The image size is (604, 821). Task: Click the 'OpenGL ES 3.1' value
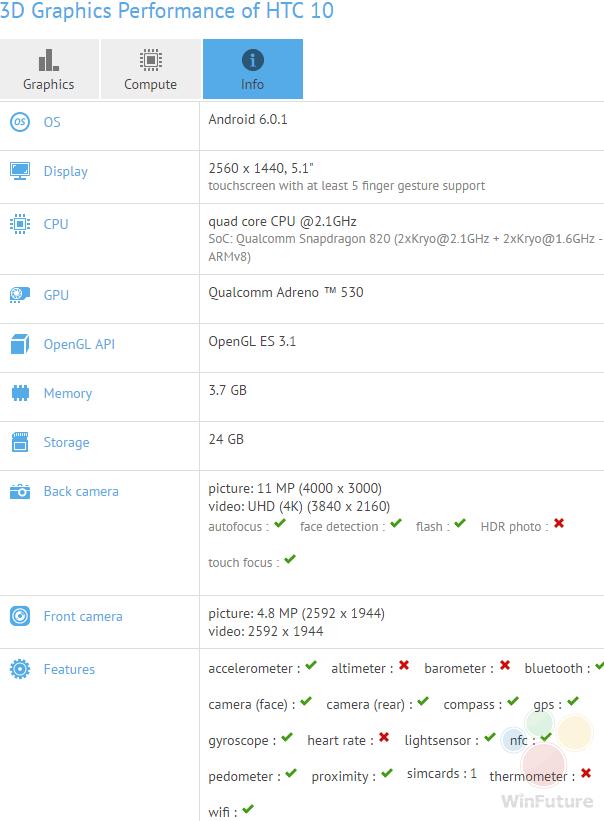point(252,341)
